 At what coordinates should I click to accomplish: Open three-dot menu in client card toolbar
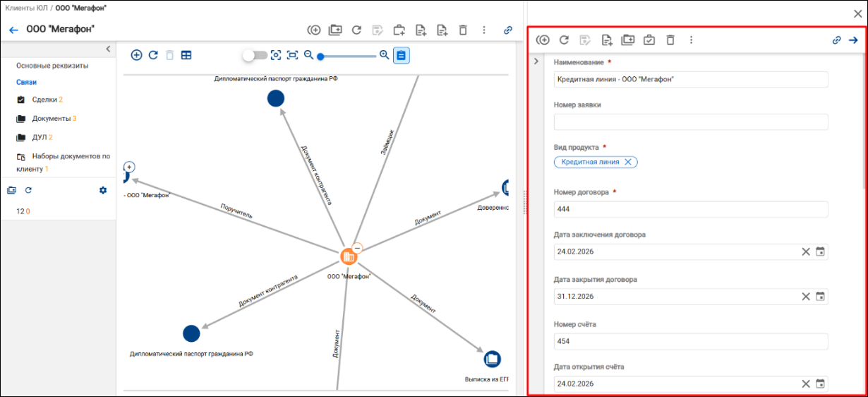[484, 30]
